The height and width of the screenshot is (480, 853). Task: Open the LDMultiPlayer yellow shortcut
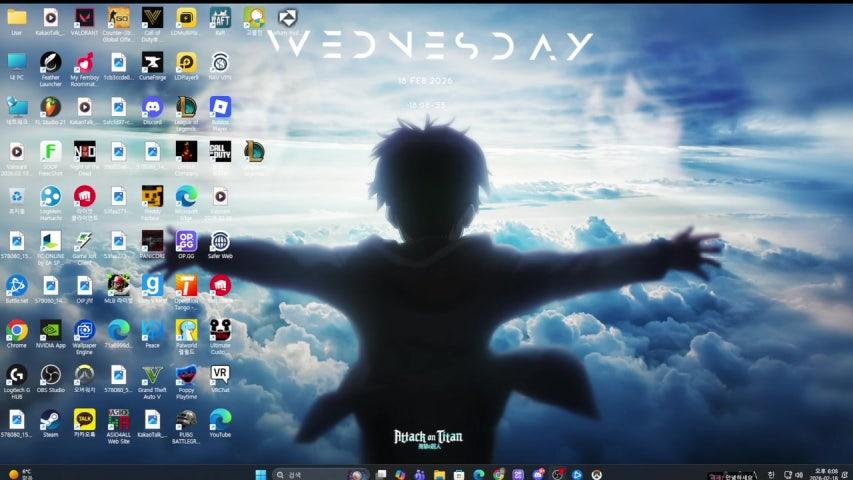tap(186, 22)
